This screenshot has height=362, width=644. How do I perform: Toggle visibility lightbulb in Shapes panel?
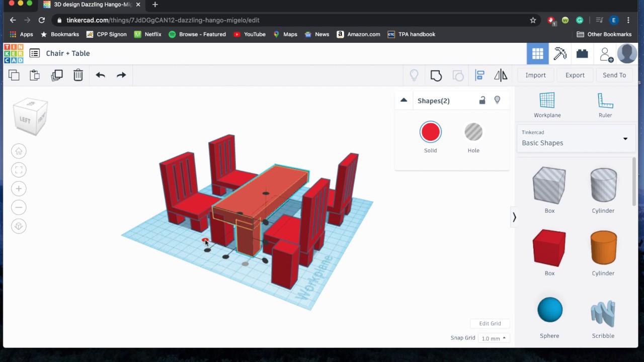point(497,100)
